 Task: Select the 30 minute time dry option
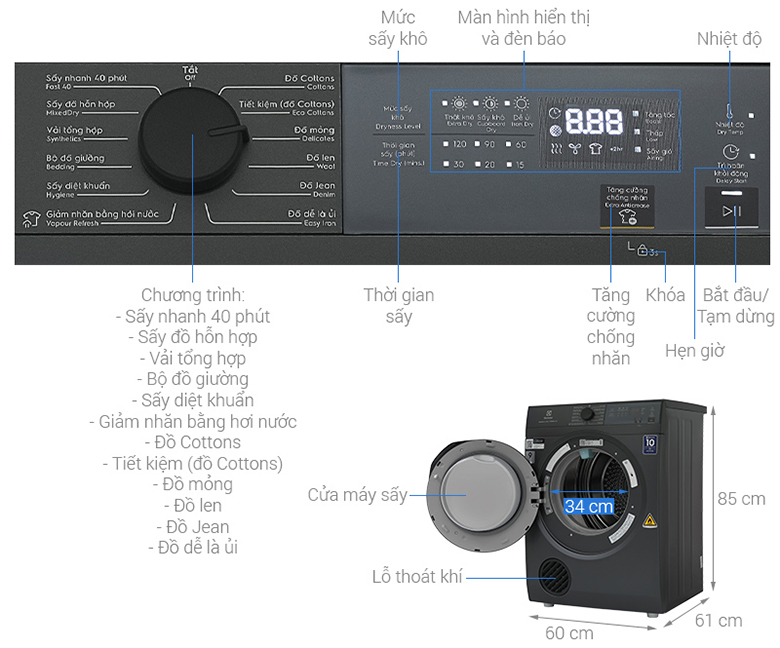pyautogui.click(x=456, y=163)
